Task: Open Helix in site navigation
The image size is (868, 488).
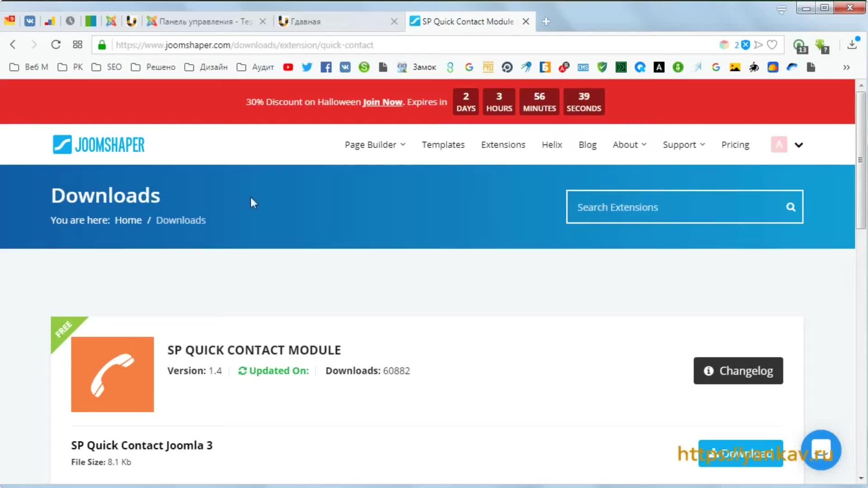Action: pyautogui.click(x=552, y=145)
